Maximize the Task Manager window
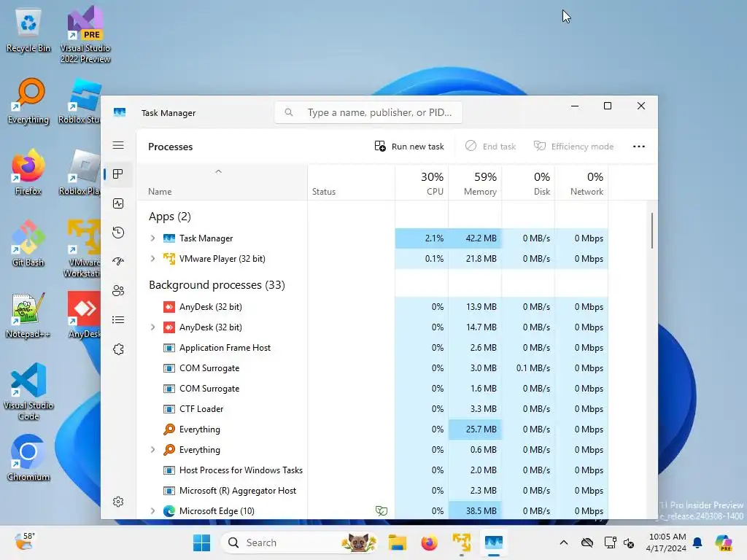 tap(608, 106)
